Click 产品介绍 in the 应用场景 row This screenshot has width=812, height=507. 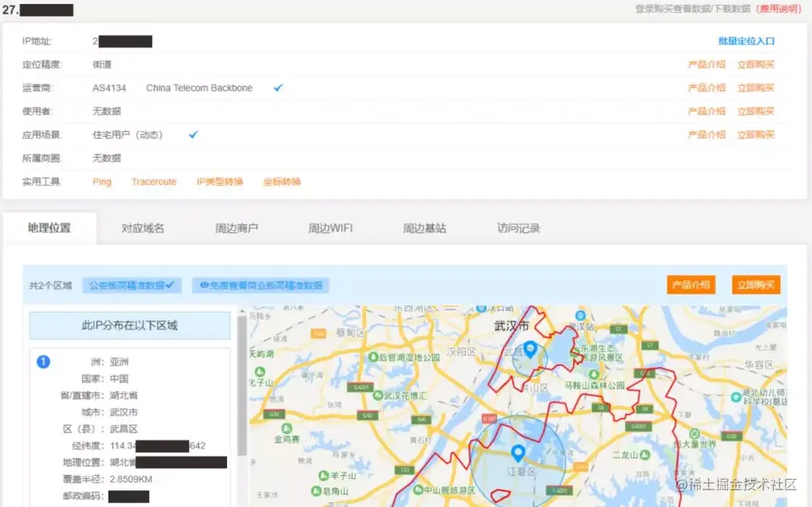[706, 134]
